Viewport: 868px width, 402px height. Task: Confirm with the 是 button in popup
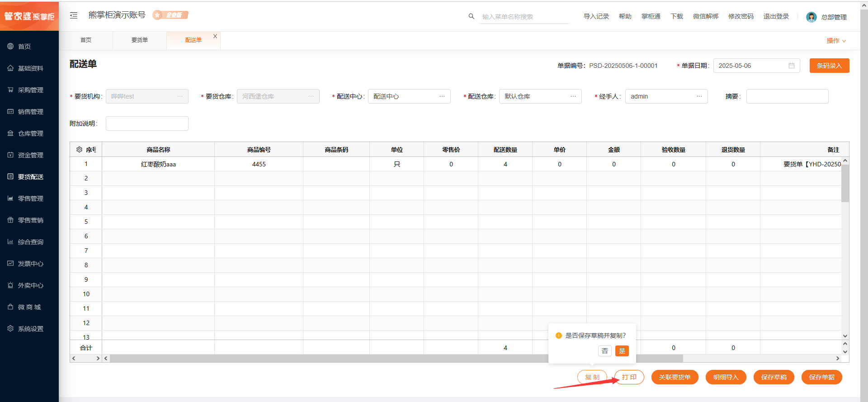pos(622,351)
